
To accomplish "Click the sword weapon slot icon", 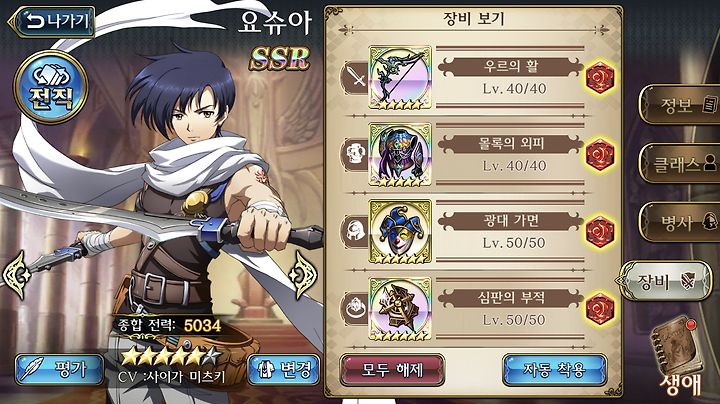I will (356, 78).
